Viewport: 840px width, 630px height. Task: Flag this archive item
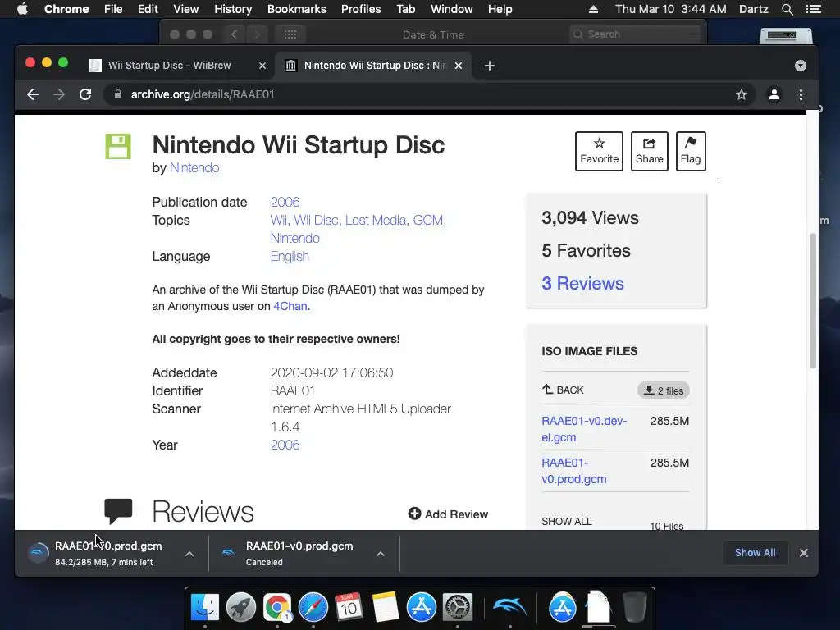point(691,151)
